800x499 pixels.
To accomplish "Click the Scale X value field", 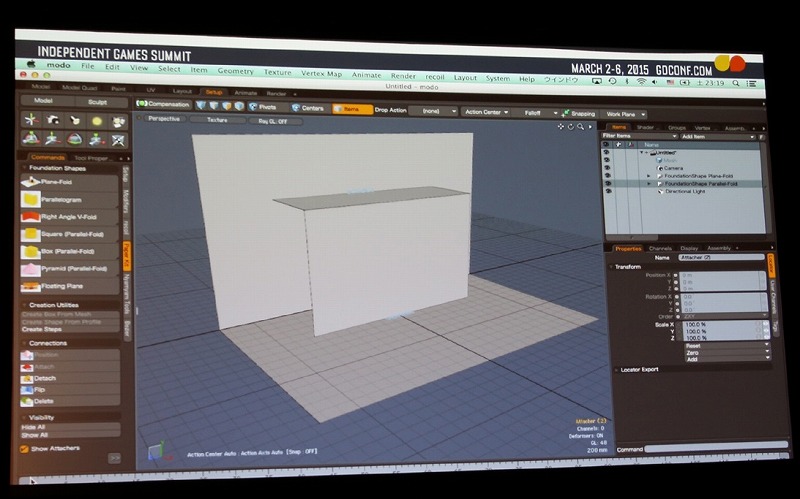I will (x=722, y=324).
